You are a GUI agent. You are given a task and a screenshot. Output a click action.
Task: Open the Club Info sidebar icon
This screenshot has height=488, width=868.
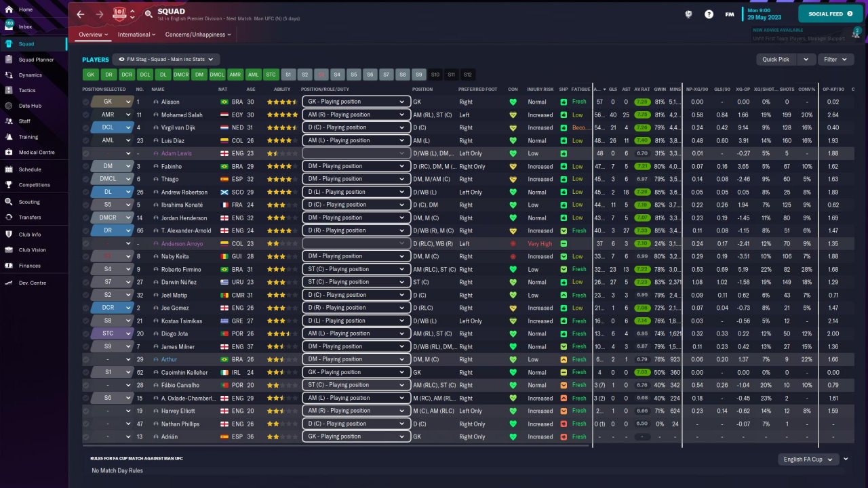click(x=9, y=235)
